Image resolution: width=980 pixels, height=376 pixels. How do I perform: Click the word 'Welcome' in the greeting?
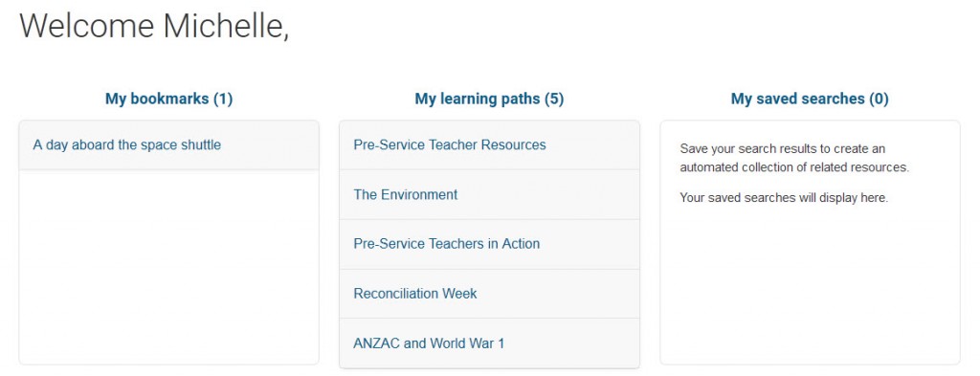86,26
